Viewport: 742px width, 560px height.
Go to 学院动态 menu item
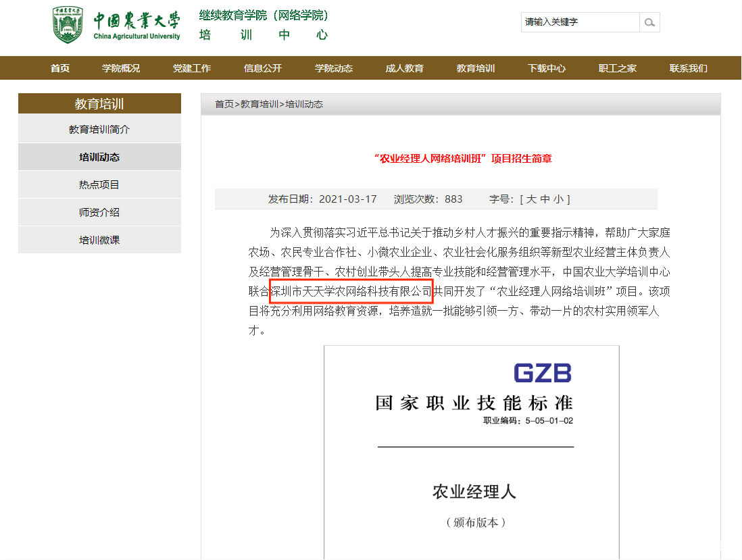pyautogui.click(x=334, y=68)
